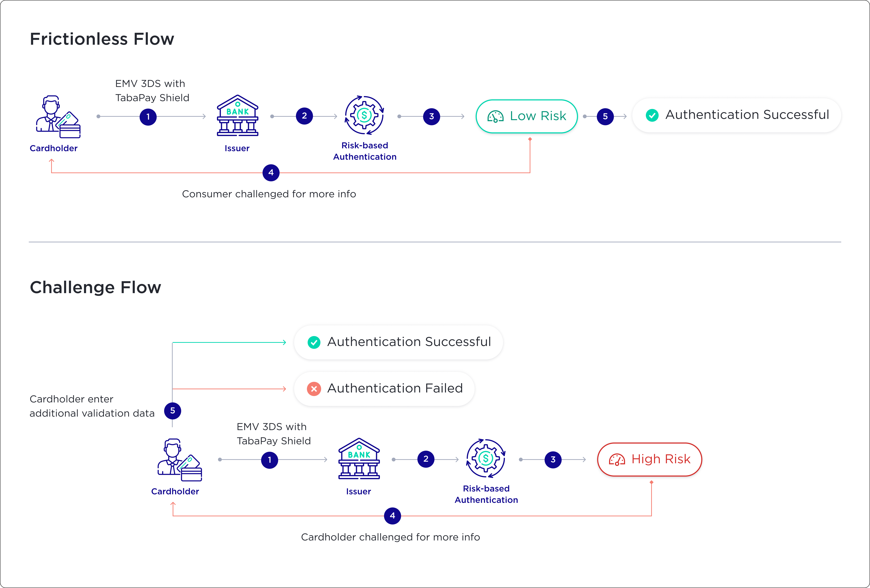Click the gauge icon inside High Risk badge

[x=617, y=460]
